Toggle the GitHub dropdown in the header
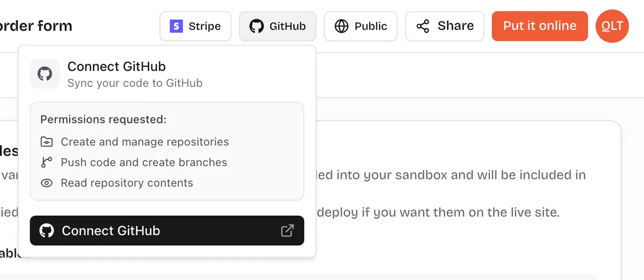Screen dimensions: 644x280 (277, 26)
